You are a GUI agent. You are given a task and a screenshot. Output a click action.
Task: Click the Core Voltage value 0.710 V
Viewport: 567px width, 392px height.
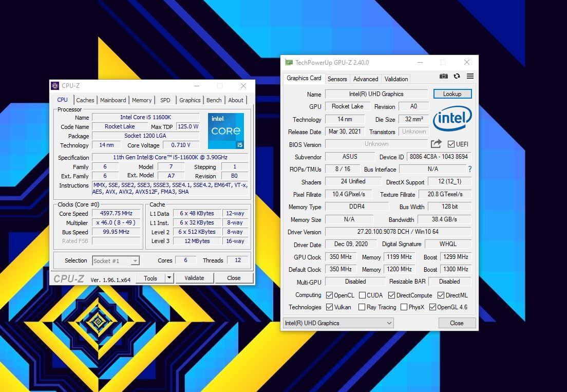[x=181, y=145]
